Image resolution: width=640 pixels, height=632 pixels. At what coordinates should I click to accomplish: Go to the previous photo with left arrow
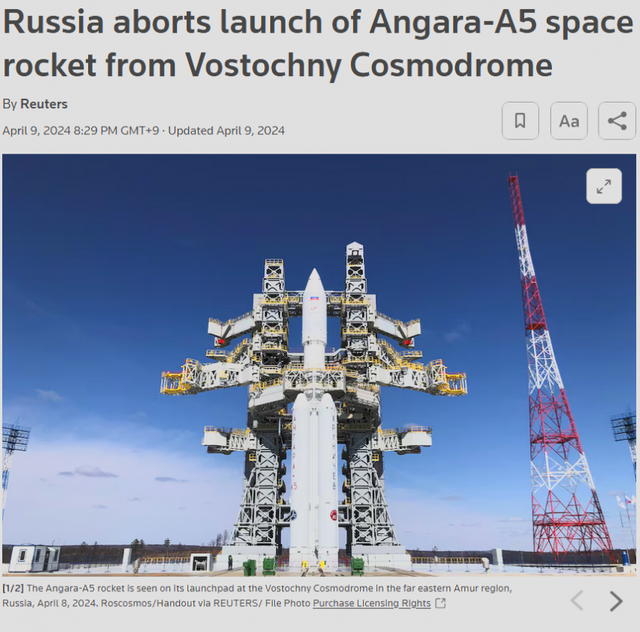click(577, 601)
